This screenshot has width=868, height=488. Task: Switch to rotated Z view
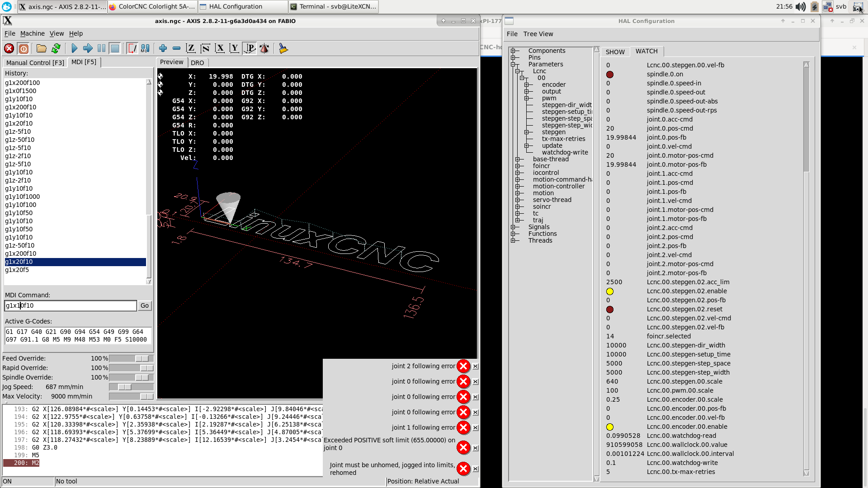coord(205,48)
